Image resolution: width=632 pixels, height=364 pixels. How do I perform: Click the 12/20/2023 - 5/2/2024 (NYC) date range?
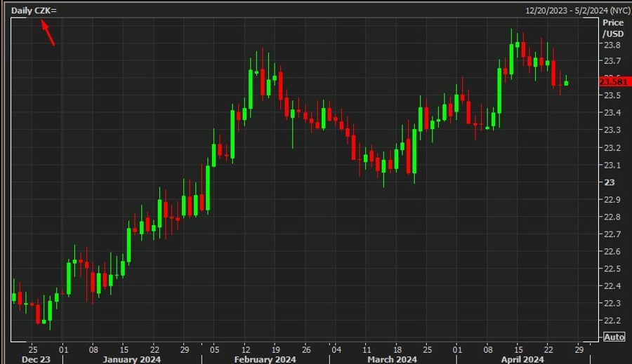coord(578,11)
